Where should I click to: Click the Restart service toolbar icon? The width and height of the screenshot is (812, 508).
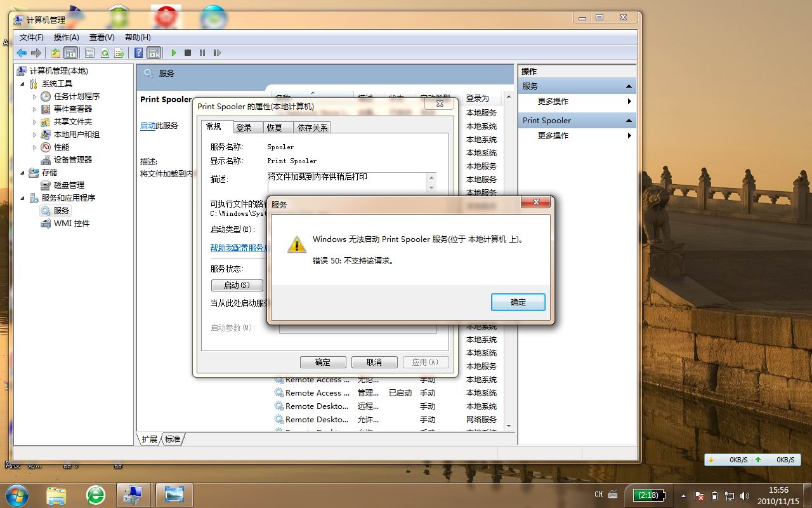coord(217,53)
